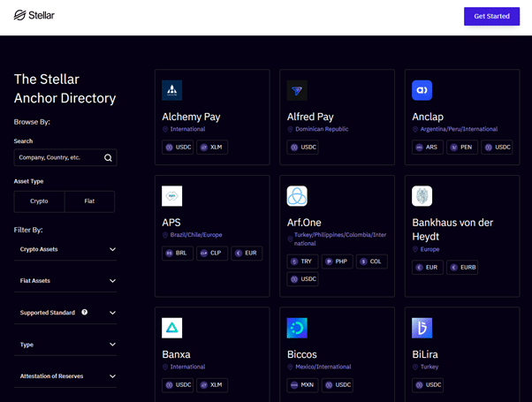Open the Alfred Pay anchor title
The height and width of the screenshot is (402, 532).
[x=310, y=117]
